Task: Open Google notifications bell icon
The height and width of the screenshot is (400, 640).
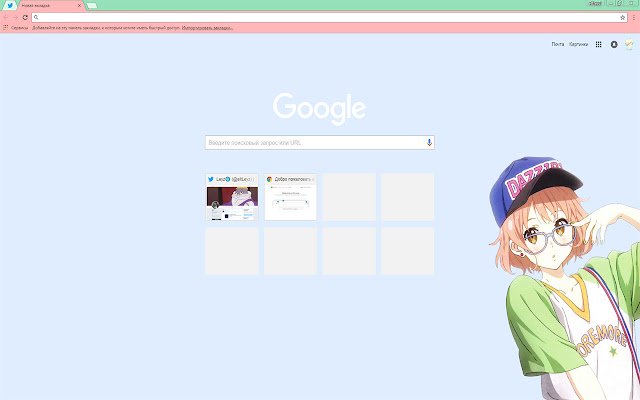Action: pos(614,44)
